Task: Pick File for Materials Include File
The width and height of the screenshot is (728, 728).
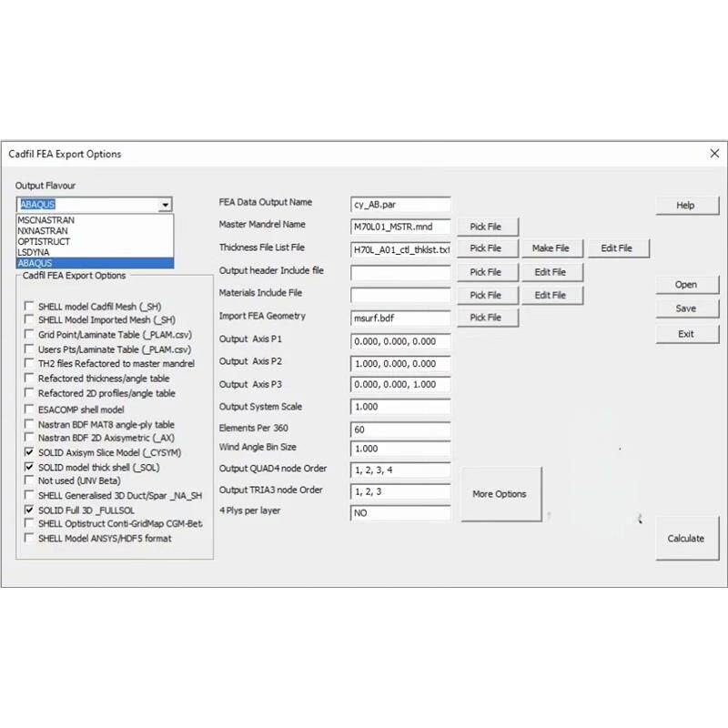Action: click(488, 295)
